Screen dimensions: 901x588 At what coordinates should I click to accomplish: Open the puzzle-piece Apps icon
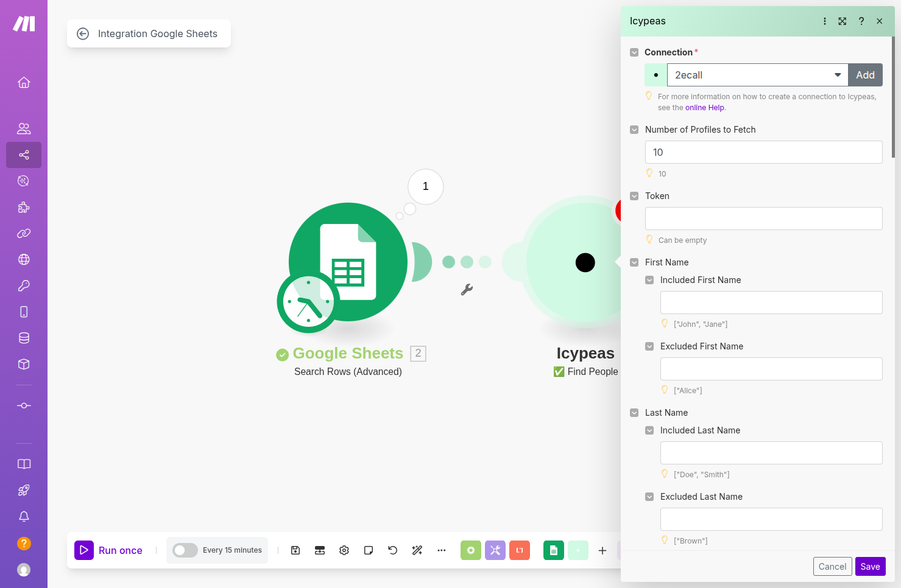tap(24, 207)
